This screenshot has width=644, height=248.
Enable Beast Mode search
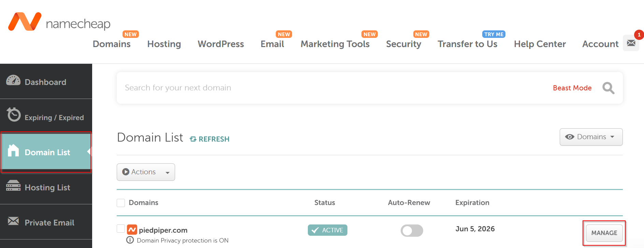coord(572,88)
